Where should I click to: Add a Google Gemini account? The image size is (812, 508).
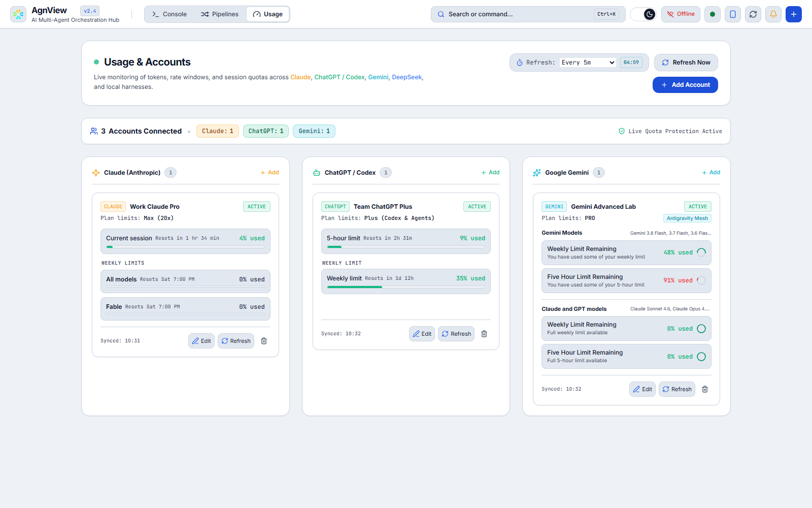711,173
